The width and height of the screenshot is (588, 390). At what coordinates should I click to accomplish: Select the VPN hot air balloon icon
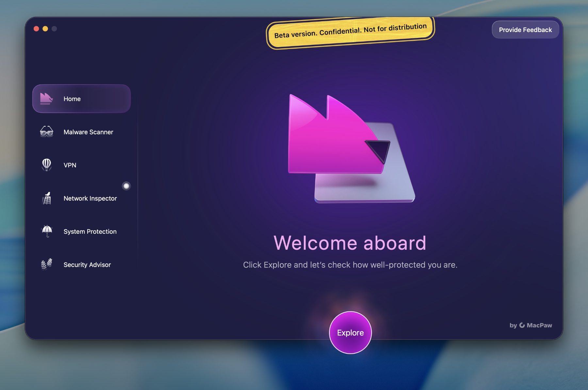coord(46,165)
